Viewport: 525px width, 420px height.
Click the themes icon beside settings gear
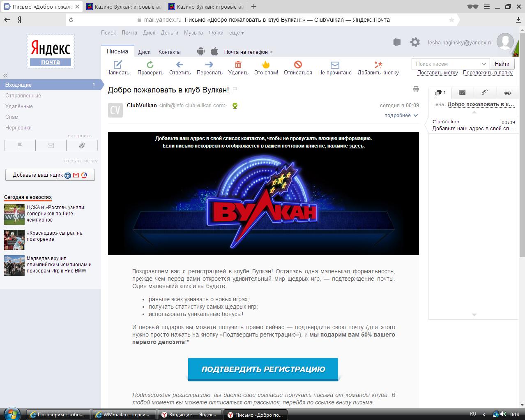396,42
